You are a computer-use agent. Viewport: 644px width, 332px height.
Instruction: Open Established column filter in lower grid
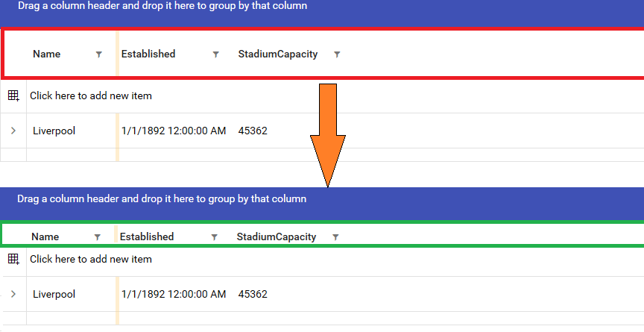215,237
